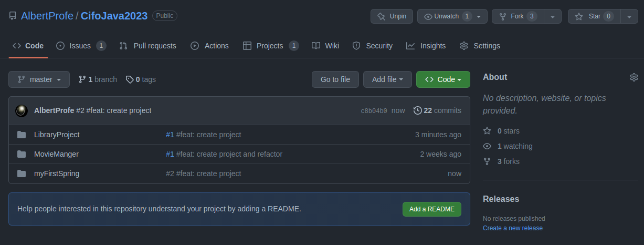This screenshot has width=644, height=245.
Task: Click Create a new release link
Action: coord(513,228)
